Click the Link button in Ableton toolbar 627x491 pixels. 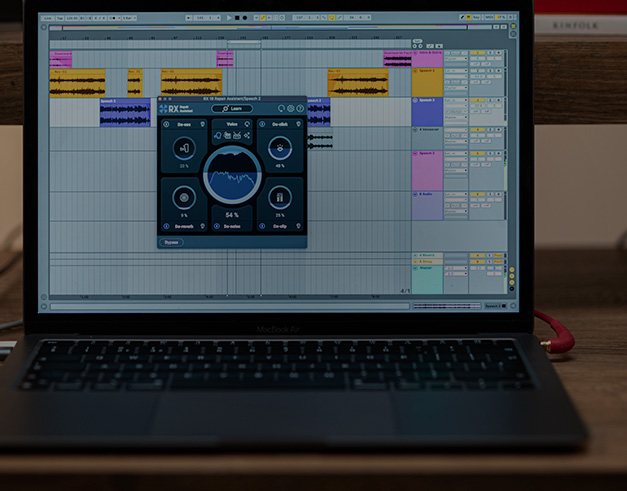pyautogui.click(x=48, y=18)
